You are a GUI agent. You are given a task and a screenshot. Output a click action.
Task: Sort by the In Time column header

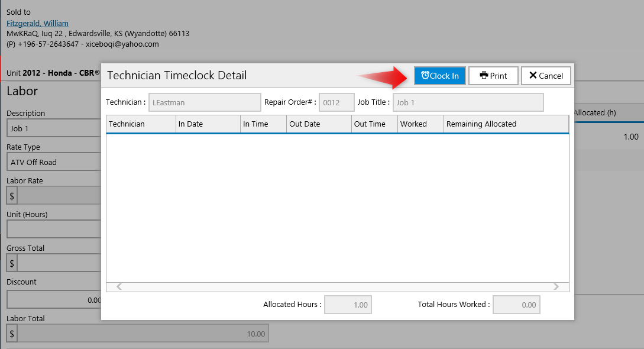click(x=263, y=124)
